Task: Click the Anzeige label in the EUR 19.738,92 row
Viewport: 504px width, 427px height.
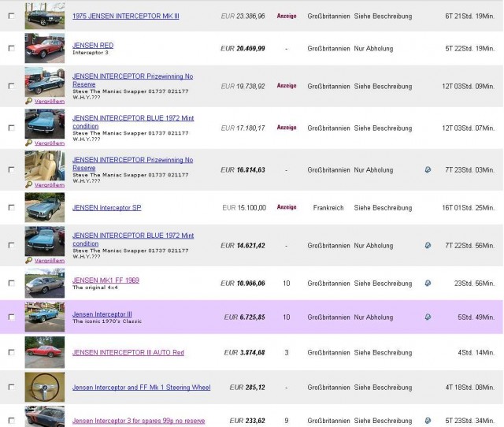Action: 287,86
